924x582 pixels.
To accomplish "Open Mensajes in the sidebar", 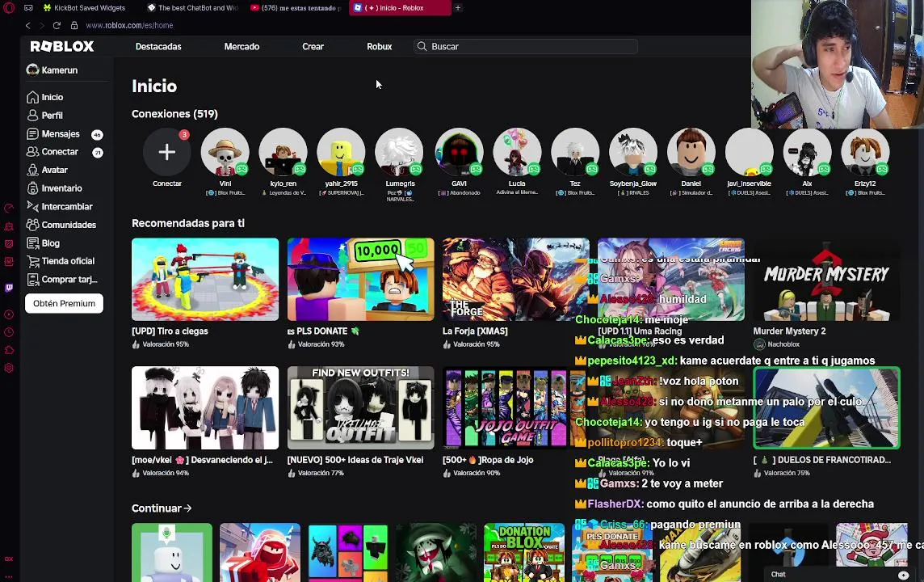I will (x=53, y=134).
